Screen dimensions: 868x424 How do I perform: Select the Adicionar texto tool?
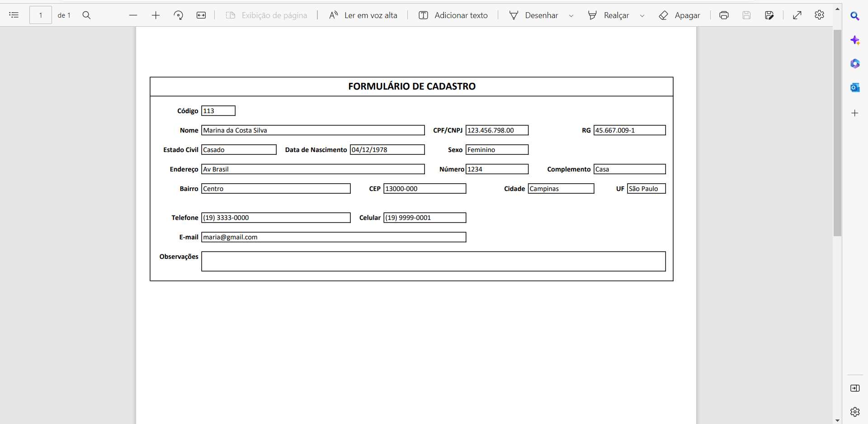(x=453, y=15)
